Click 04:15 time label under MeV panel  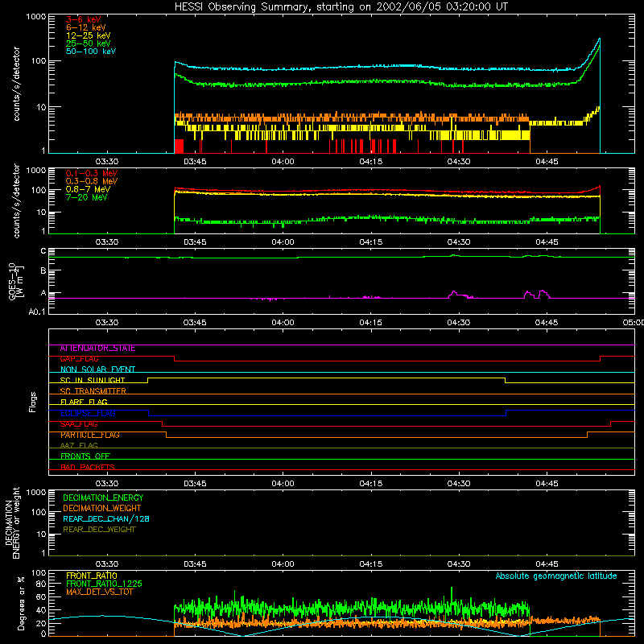[371, 242]
